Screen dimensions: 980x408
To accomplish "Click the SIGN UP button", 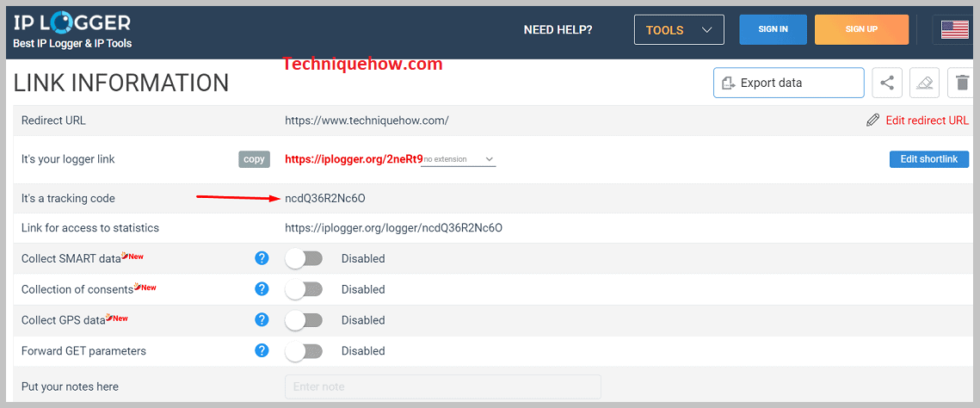I will tap(861, 29).
